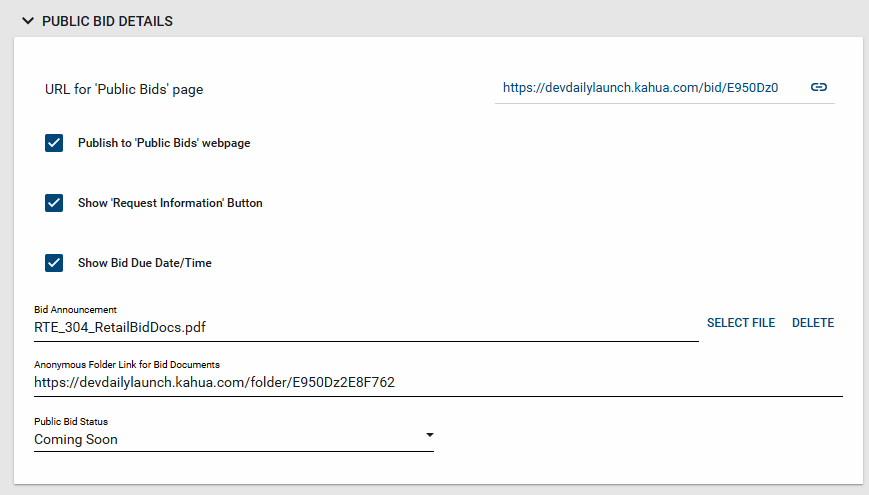The width and height of the screenshot is (869, 495).
Task: Click the "Show 'Request Information' Button" label text
Action: (x=170, y=203)
